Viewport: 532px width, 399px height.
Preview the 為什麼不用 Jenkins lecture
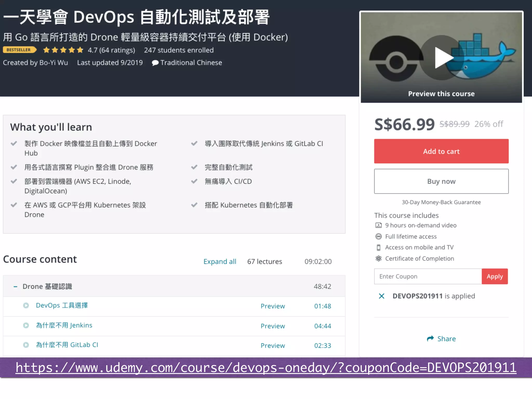pos(273,326)
